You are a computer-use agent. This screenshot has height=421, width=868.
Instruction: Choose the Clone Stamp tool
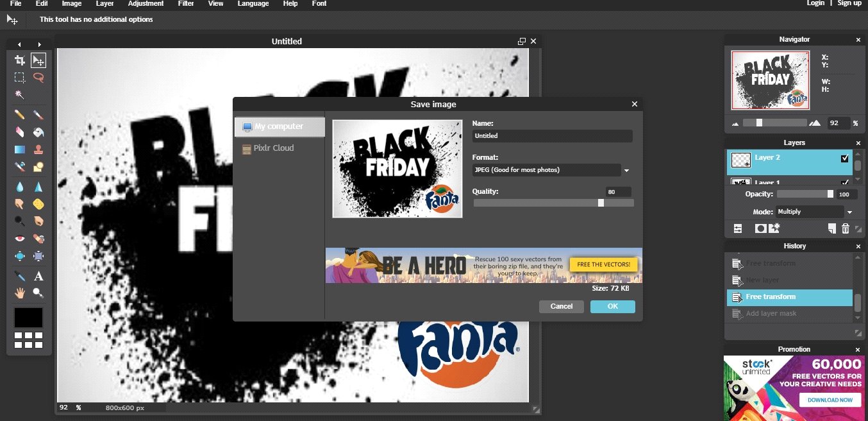[x=38, y=150]
